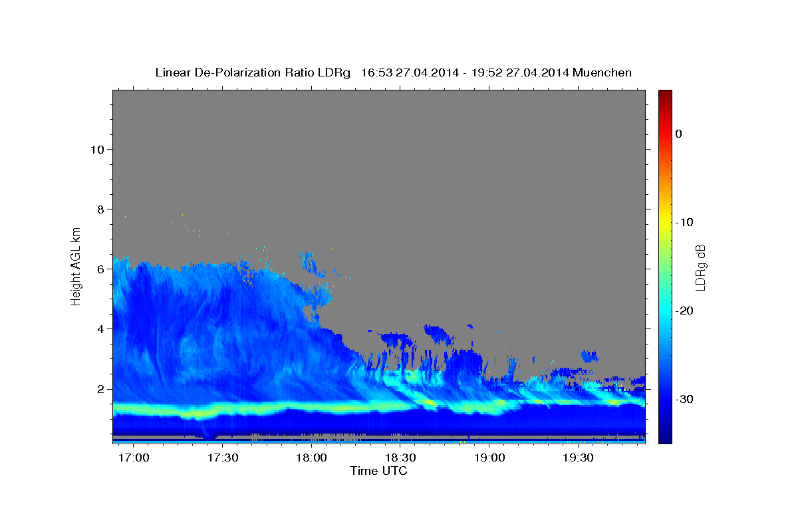Click the colorbar value label '-10'
The image size is (798, 532).
pyautogui.click(x=684, y=222)
